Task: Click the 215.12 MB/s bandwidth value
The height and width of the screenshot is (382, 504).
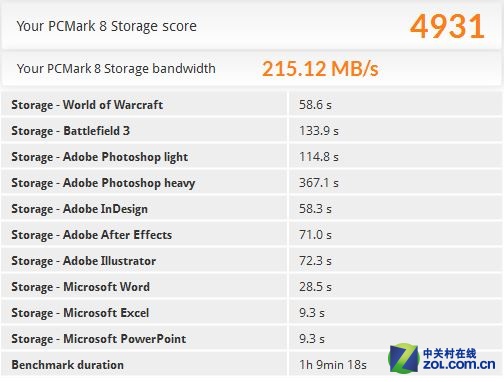Action: click(320, 69)
